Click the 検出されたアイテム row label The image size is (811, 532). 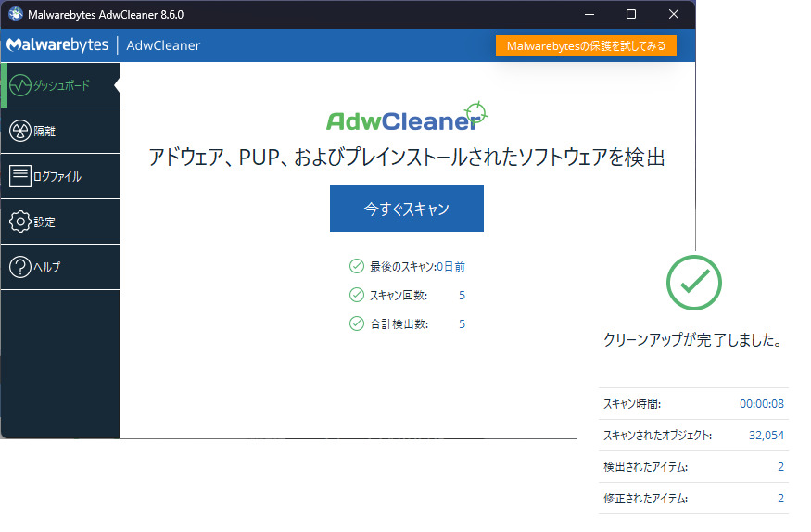coord(645,467)
